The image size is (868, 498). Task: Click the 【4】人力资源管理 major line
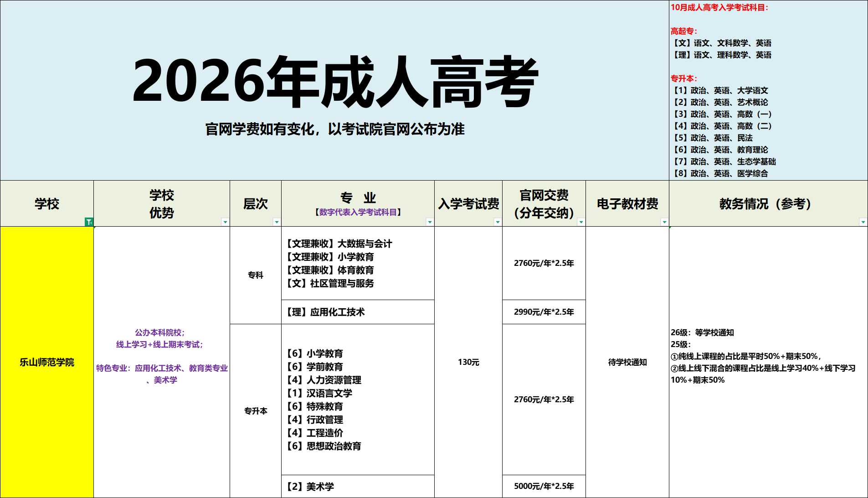click(x=324, y=380)
